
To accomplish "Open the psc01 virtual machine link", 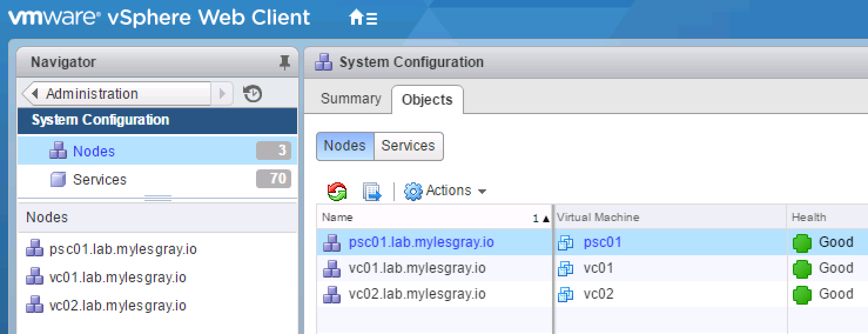I will click(x=603, y=242).
